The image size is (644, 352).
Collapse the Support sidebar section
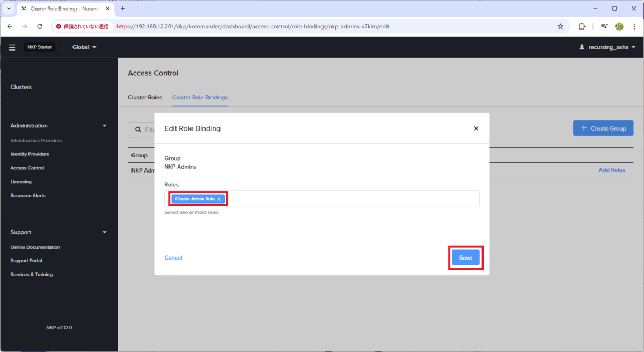tap(105, 232)
